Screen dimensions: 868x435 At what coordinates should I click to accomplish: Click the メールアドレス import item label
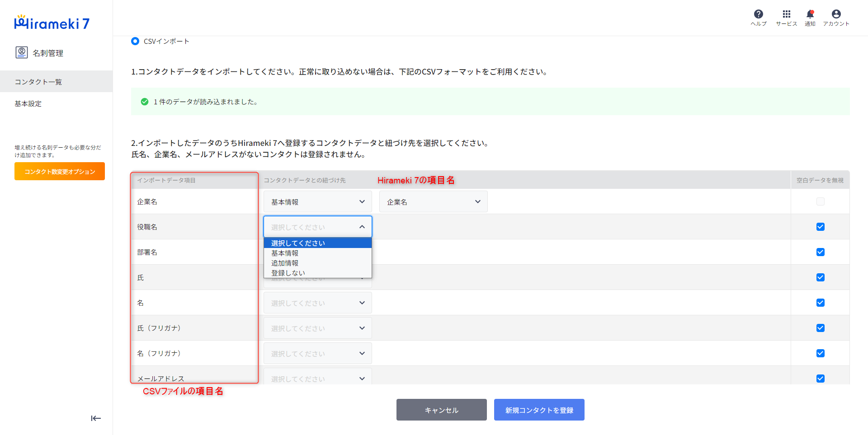[x=161, y=379]
